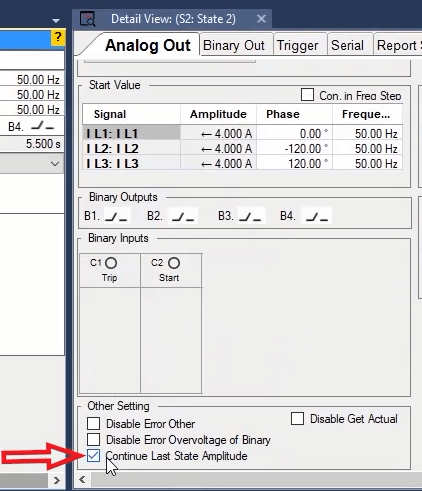Enable Con. in Freq Step checkbox
Image resolution: width=422 pixels, height=491 pixels.
click(307, 95)
